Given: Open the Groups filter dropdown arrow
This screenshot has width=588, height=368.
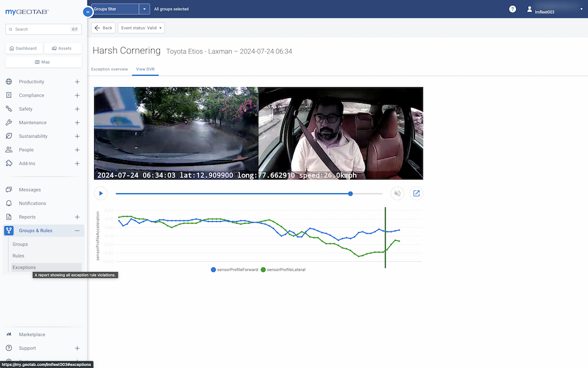Looking at the screenshot, I should tap(145, 9).
